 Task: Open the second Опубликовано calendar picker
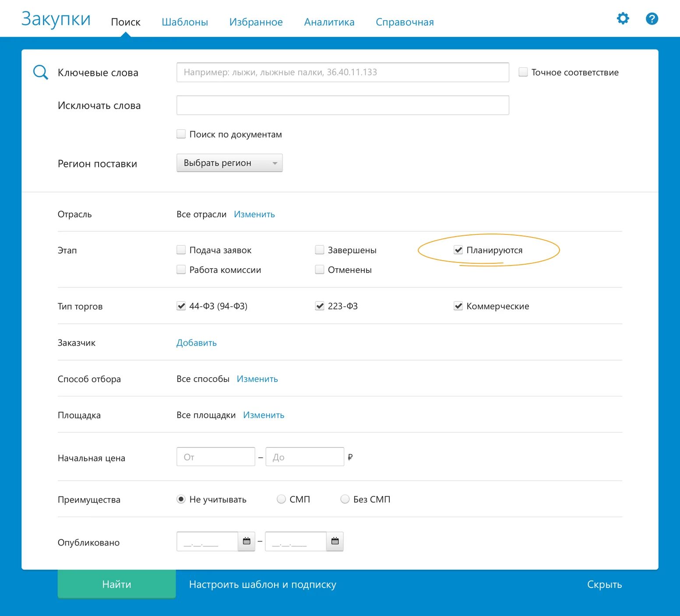[335, 542]
